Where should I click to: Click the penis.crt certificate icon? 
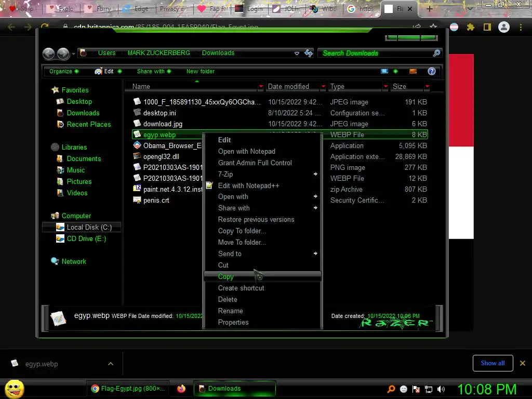pos(137,200)
